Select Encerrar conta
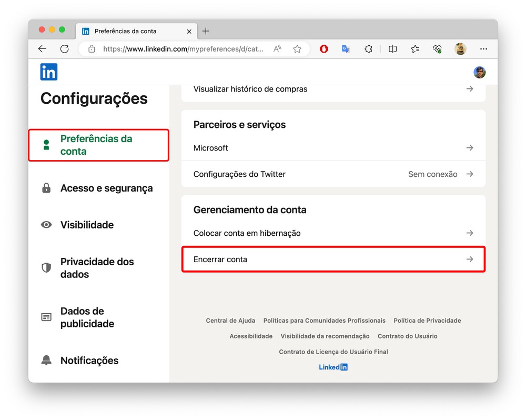This screenshot has width=526, height=420. [x=333, y=259]
